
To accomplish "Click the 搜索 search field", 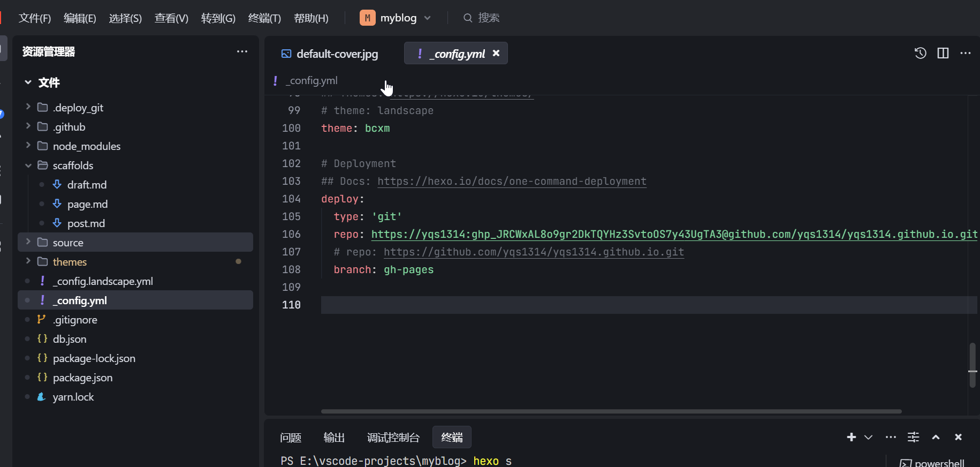I will 488,18.
